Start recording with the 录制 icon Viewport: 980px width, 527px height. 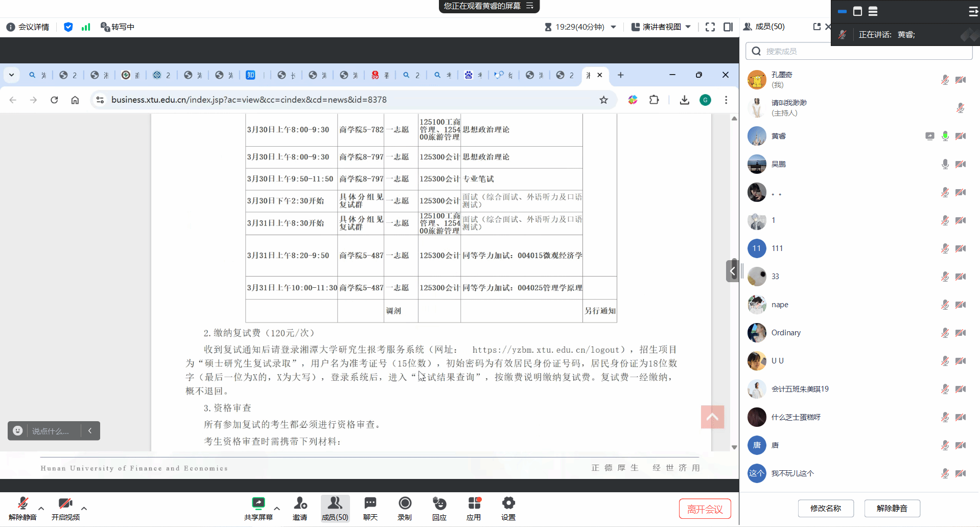click(x=405, y=508)
